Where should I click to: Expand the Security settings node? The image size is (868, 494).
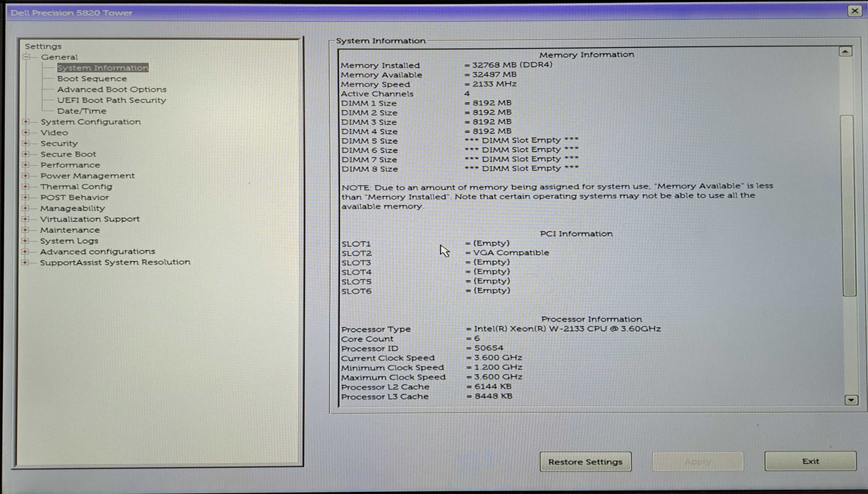tap(26, 143)
